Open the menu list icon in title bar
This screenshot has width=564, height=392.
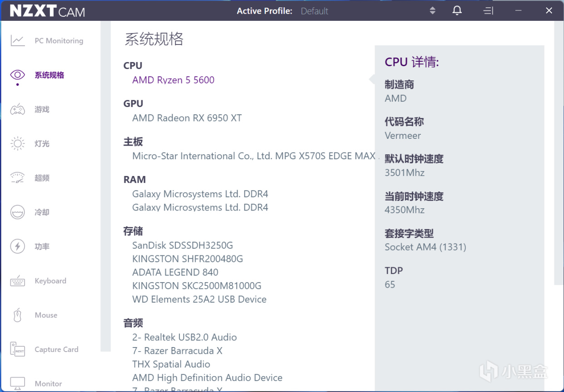(489, 10)
